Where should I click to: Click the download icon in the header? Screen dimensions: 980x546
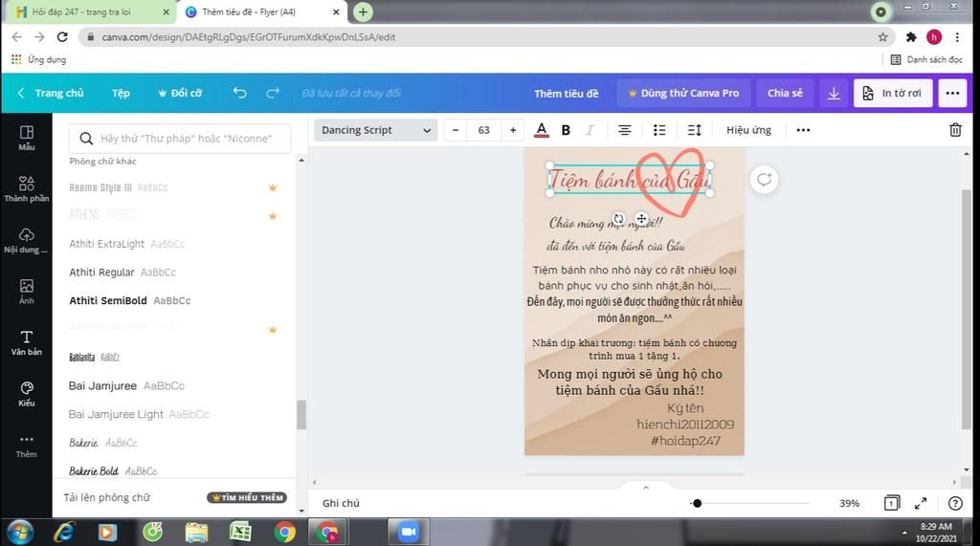(x=834, y=93)
